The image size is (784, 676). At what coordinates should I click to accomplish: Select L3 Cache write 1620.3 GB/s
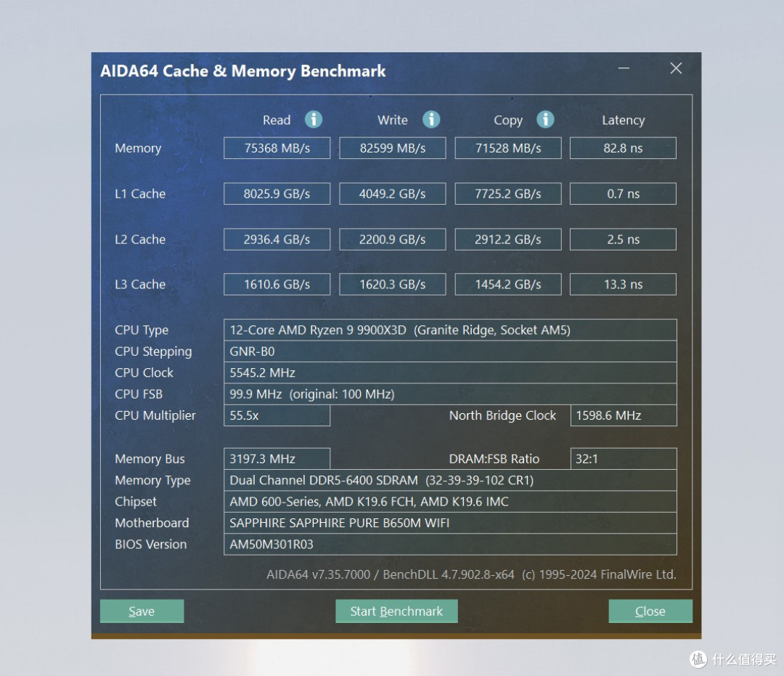(x=393, y=284)
